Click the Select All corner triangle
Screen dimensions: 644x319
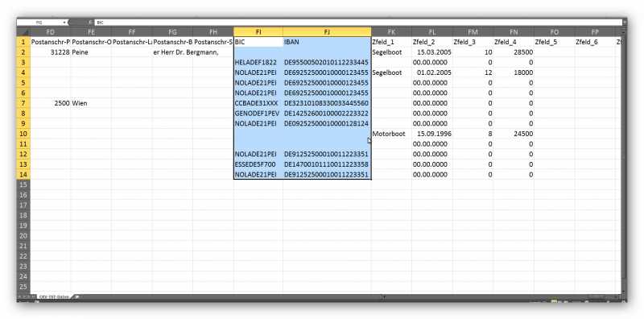(x=23, y=31)
